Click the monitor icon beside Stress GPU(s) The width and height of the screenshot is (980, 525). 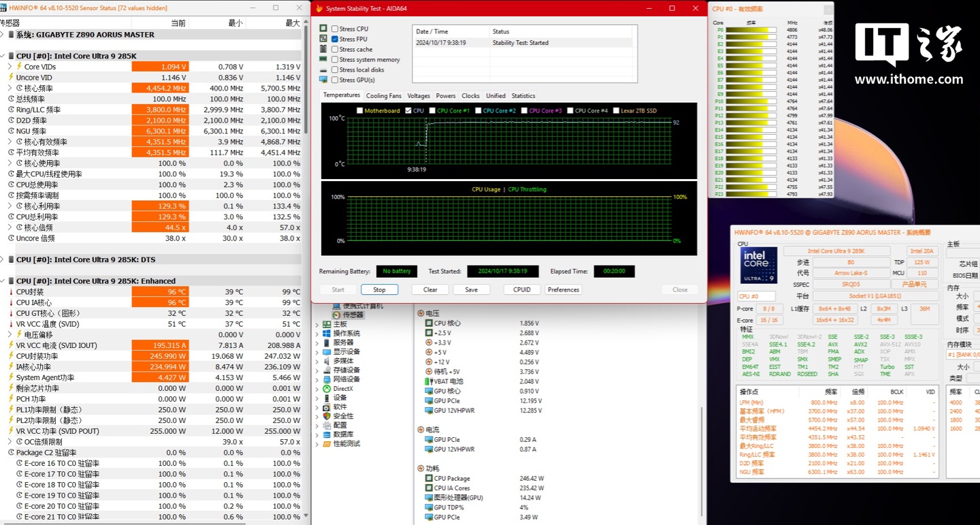(324, 80)
